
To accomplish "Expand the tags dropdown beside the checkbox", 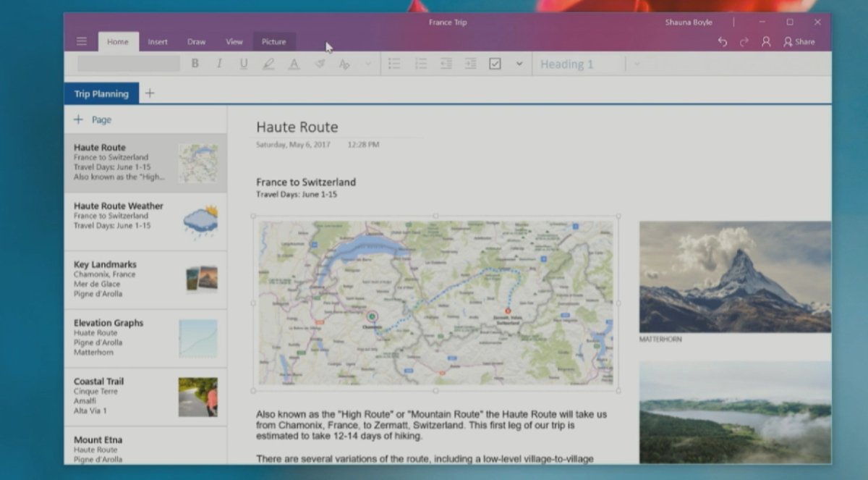I will pos(519,64).
